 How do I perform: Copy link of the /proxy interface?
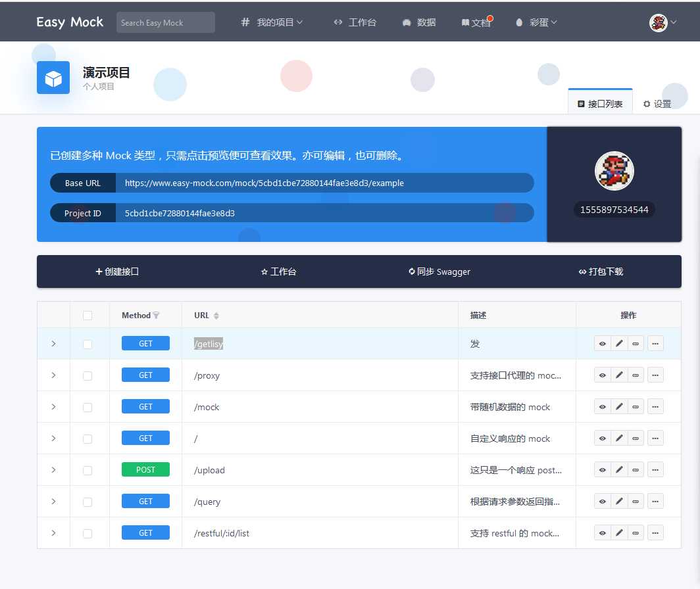pyautogui.click(x=636, y=375)
